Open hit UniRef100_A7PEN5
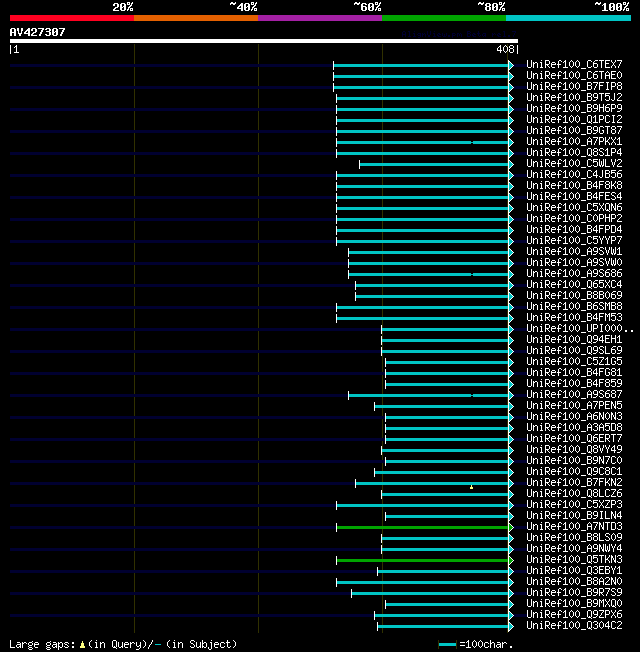This screenshot has width=640, height=652. coord(574,405)
